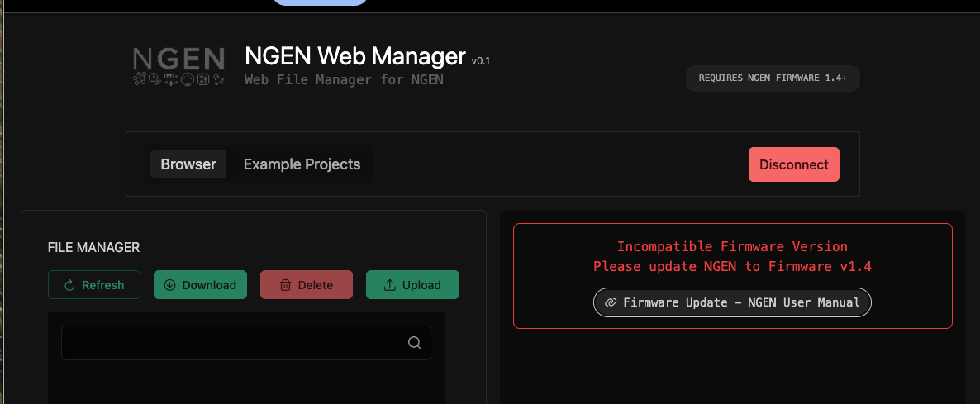Switch to the Browser tab
This screenshot has height=404, width=980.
click(188, 164)
